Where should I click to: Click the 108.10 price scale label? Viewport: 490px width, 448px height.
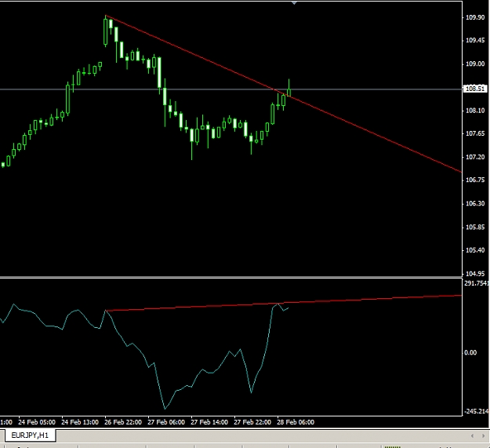(475, 111)
